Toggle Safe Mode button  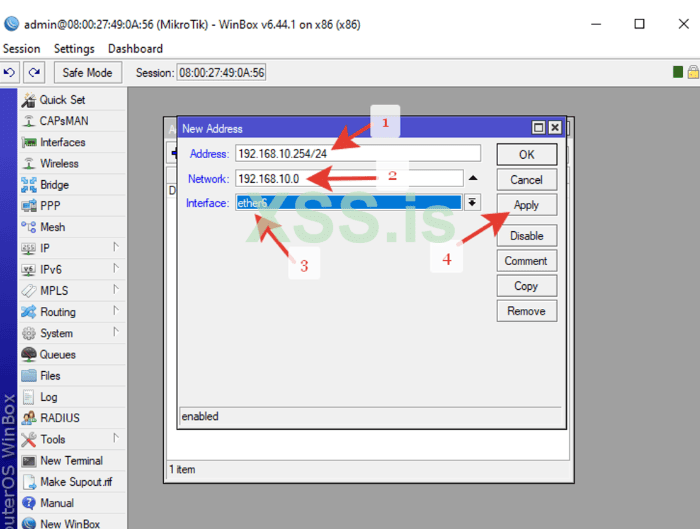[x=88, y=73]
